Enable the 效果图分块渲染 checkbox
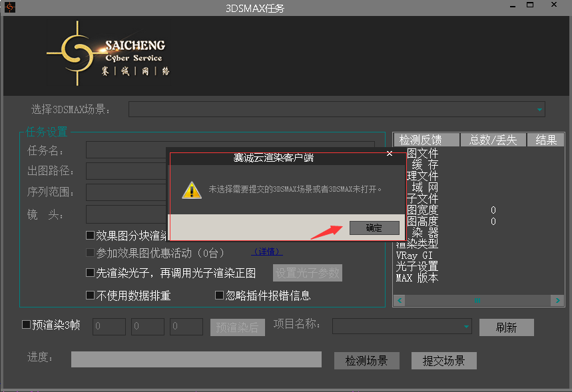572x392 pixels. (x=91, y=235)
